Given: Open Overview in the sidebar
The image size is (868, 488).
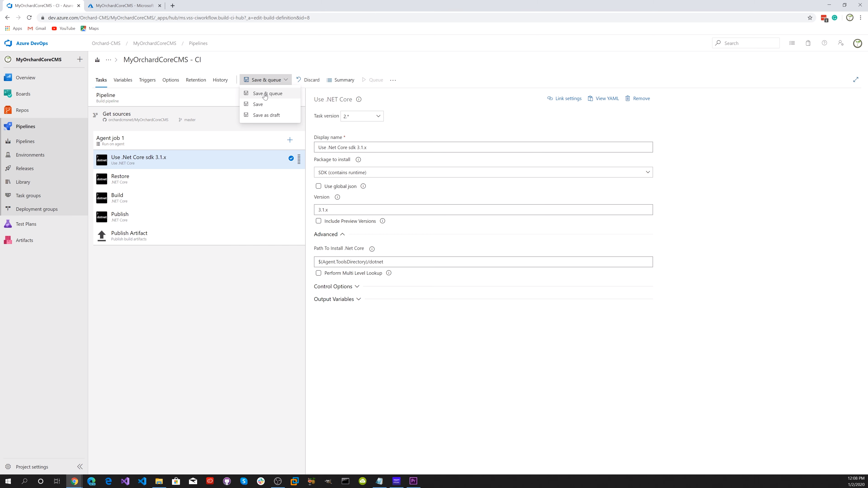Looking at the screenshot, I should [25, 77].
